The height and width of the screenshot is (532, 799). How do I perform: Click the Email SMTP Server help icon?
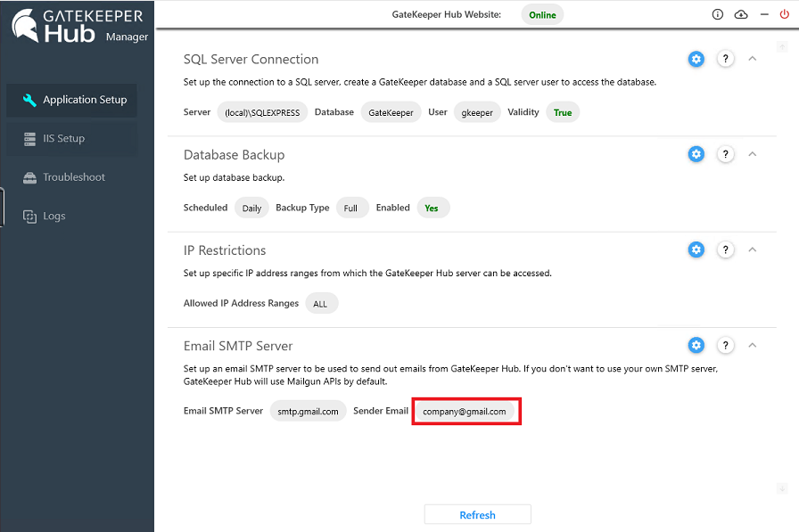click(725, 345)
